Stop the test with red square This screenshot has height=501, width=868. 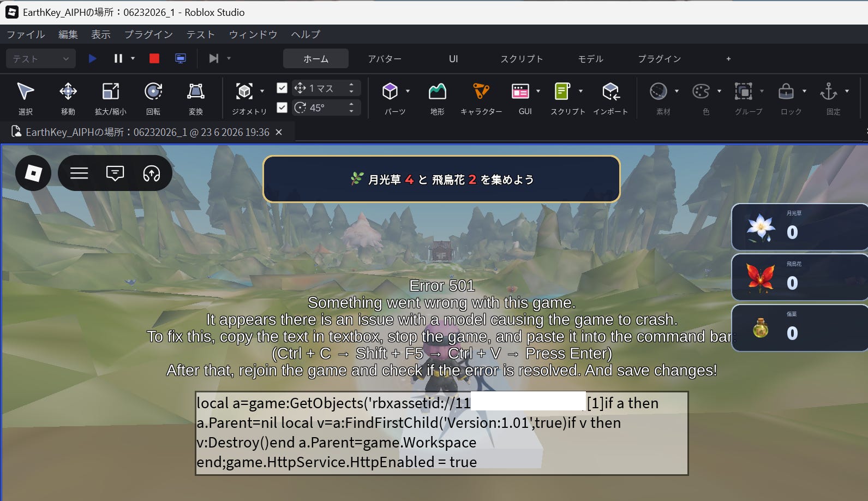coord(154,58)
